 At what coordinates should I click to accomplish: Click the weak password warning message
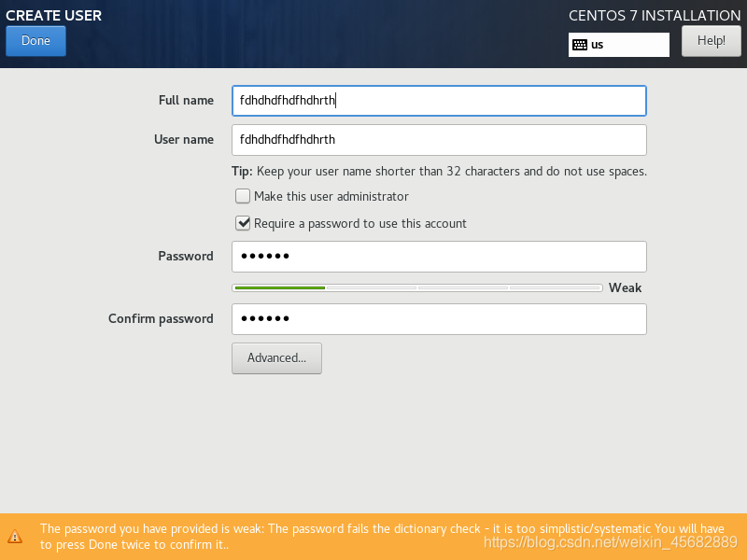[382, 537]
